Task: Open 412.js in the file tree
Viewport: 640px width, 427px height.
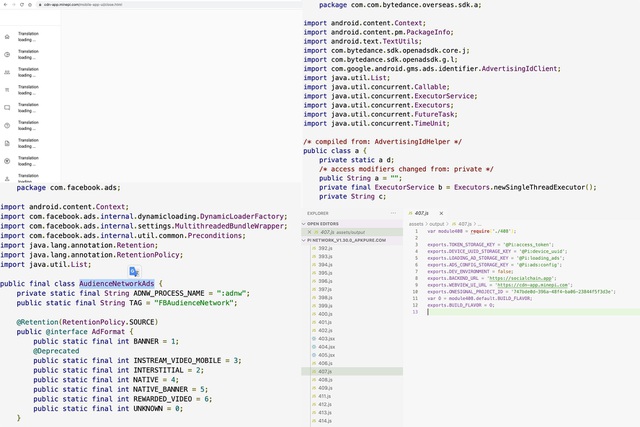Action: pos(325,404)
